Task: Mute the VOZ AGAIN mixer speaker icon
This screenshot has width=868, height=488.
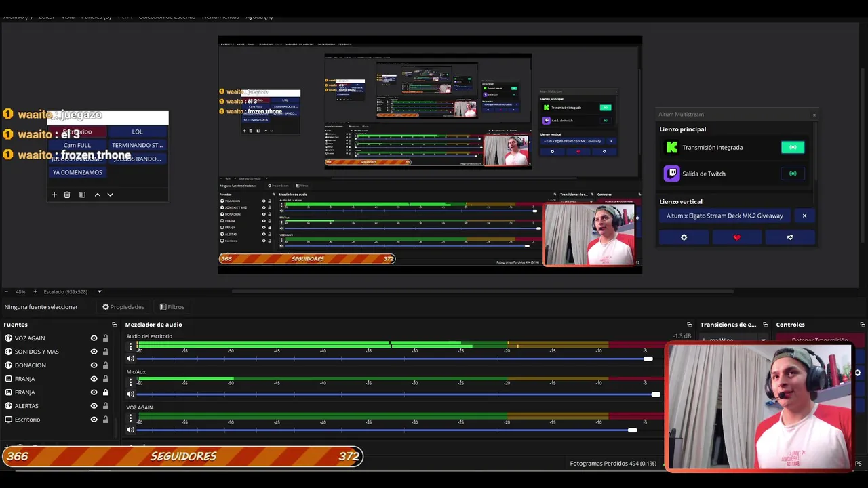Action: pyautogui.click(x=131, y=430)
